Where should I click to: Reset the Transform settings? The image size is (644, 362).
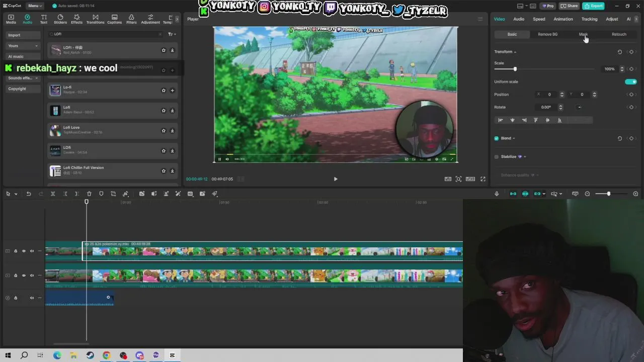620,52
